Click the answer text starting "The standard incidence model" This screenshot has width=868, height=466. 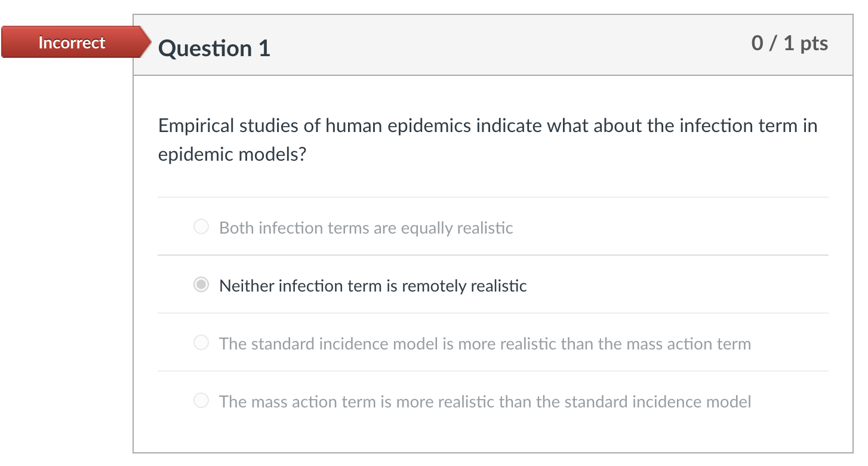click(x=485, y=344)
